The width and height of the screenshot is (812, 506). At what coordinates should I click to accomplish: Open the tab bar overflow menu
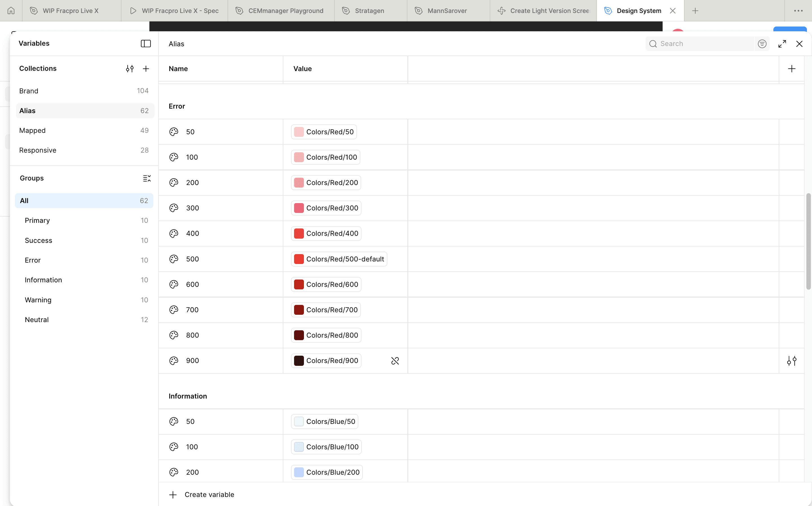(798, 11)
